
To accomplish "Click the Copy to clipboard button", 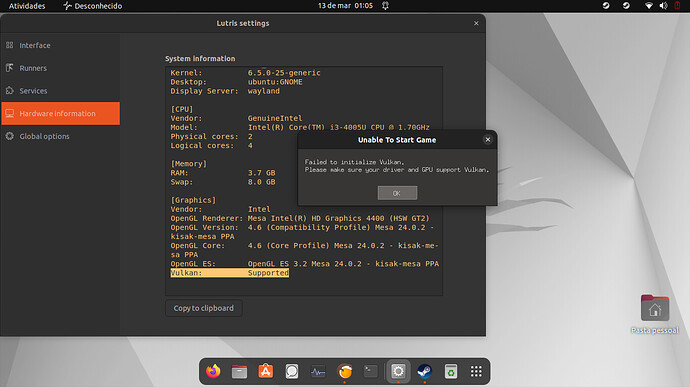I will pos(203,308).
